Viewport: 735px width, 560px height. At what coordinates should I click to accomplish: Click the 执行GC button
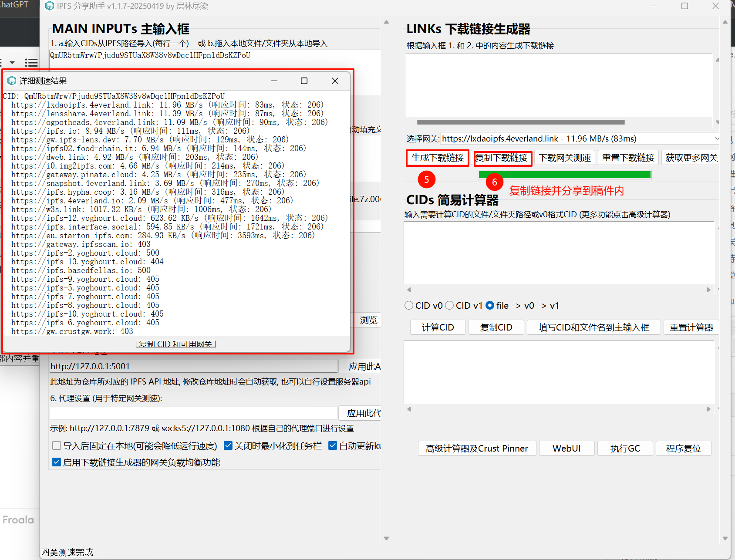coord(625,448)
